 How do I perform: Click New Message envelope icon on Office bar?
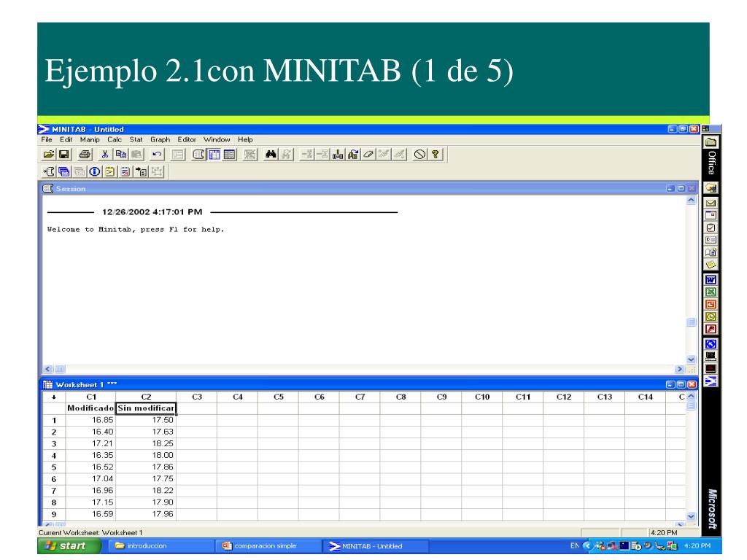(711, 203)
